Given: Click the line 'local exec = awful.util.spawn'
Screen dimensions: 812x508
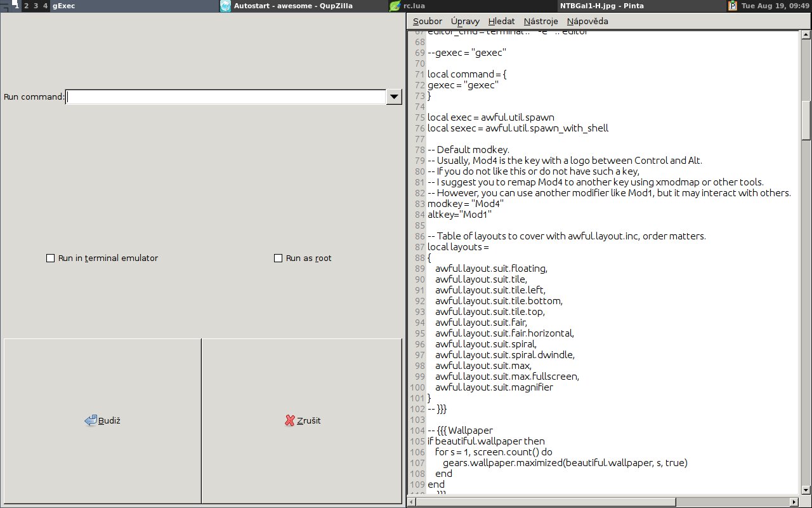Looking at the screenshot, I should 491,117.
